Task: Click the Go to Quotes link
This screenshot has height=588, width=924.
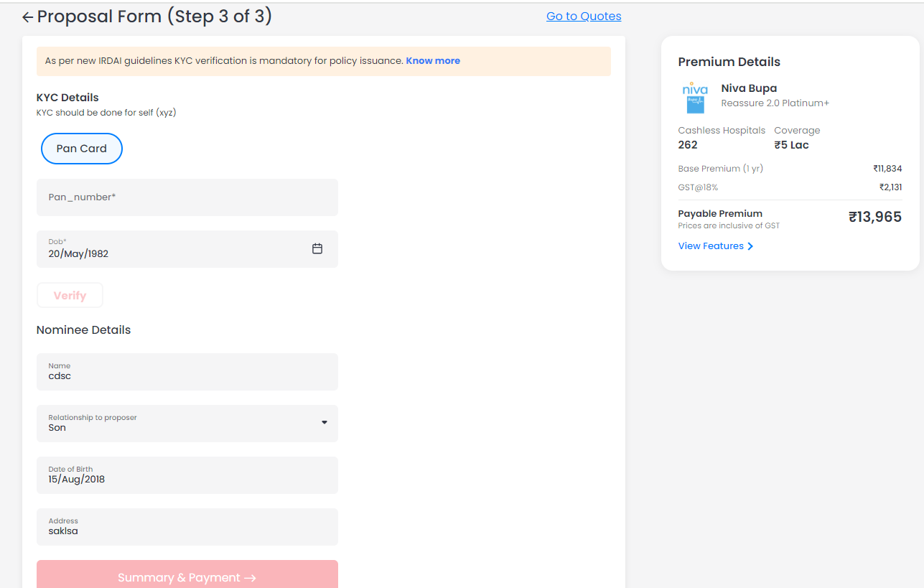Action: click(584, 17)
